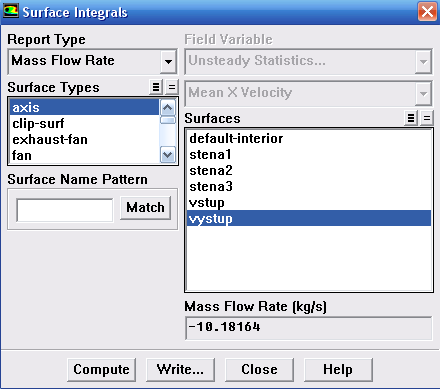Close the Surface Integrals window
The width and height of the screenshot is (440, 389).
pyautogui.click(x=427, y=12)
